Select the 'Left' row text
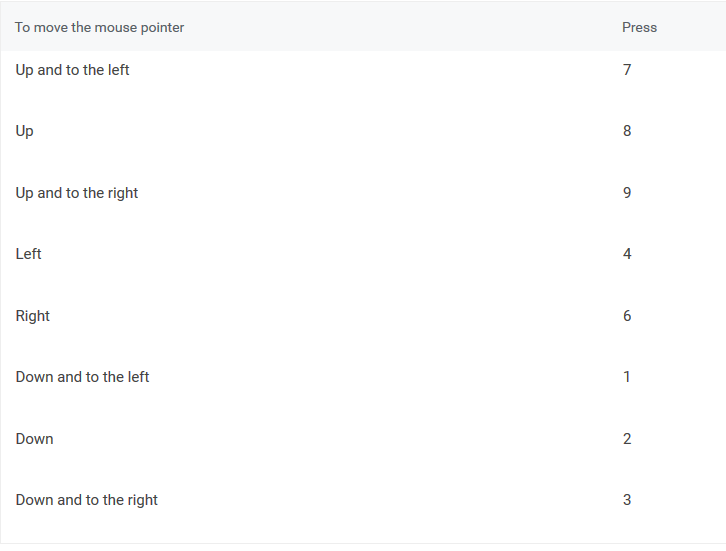This screenshot has height=551, width=726. pos(28,254)
